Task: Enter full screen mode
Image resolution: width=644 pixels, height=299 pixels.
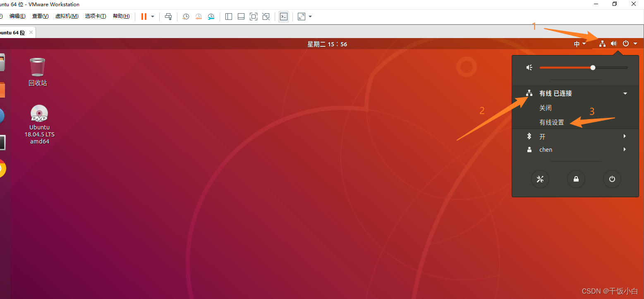Action: click(x=254, y=17)
